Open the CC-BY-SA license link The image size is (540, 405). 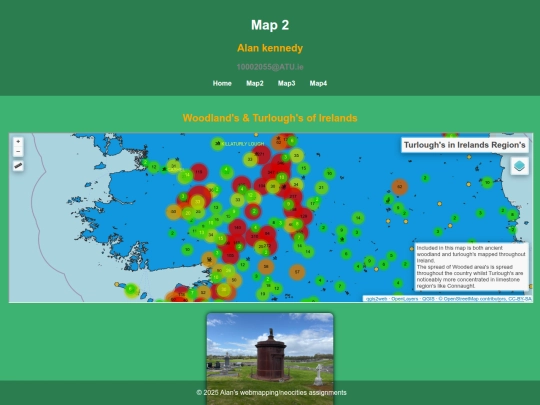[520, 299]
